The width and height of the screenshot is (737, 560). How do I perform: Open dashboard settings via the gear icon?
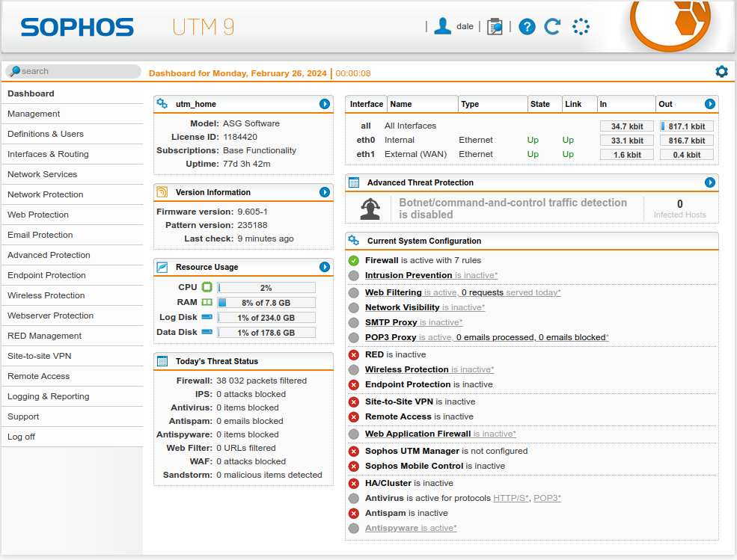(x=721, y=71)
